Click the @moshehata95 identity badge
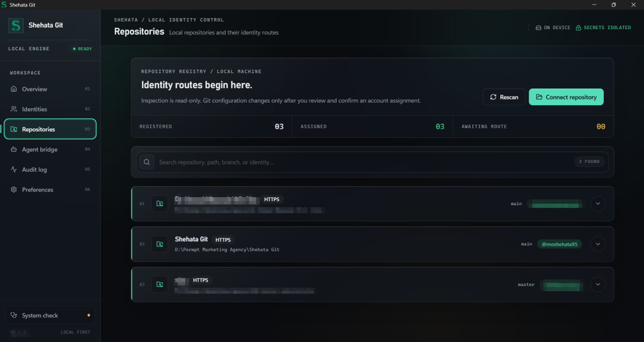 point(559,244)
